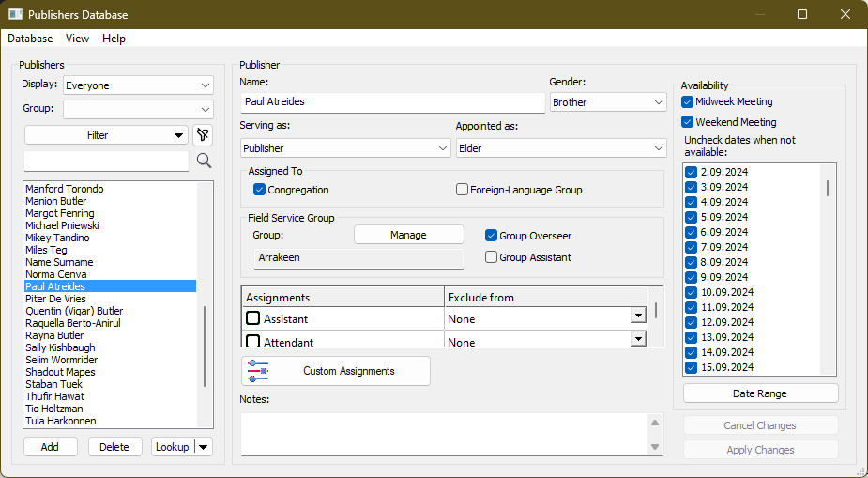Click the magnifying glass search icon
This screenshot has width=868, height=478.
click(x=204, y=162)
